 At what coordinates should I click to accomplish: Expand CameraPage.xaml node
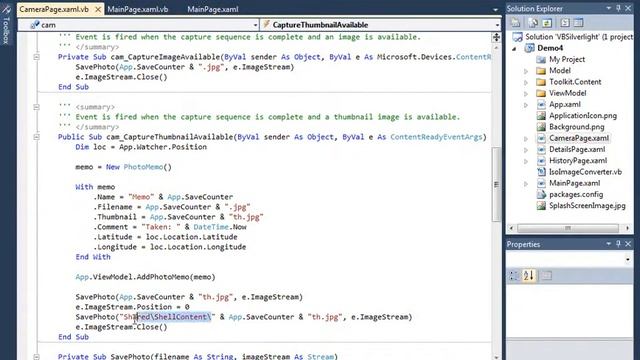(526, 139)
